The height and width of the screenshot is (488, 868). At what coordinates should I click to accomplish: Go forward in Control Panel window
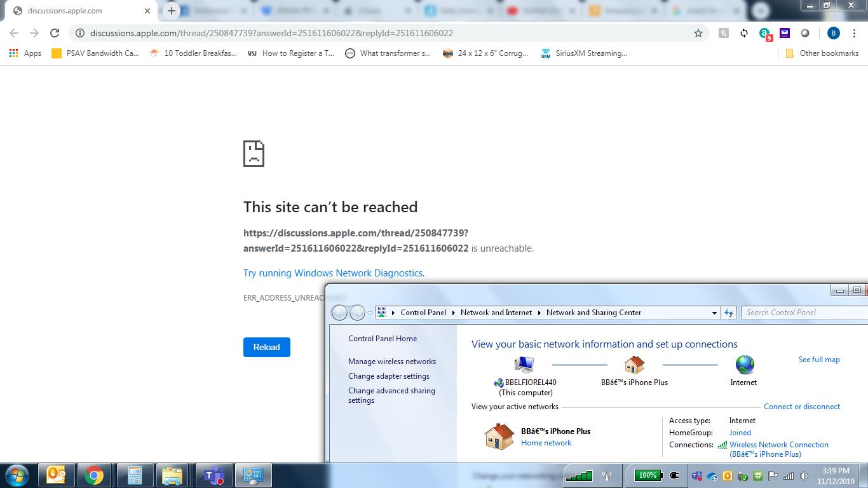(x=358, y=312)
